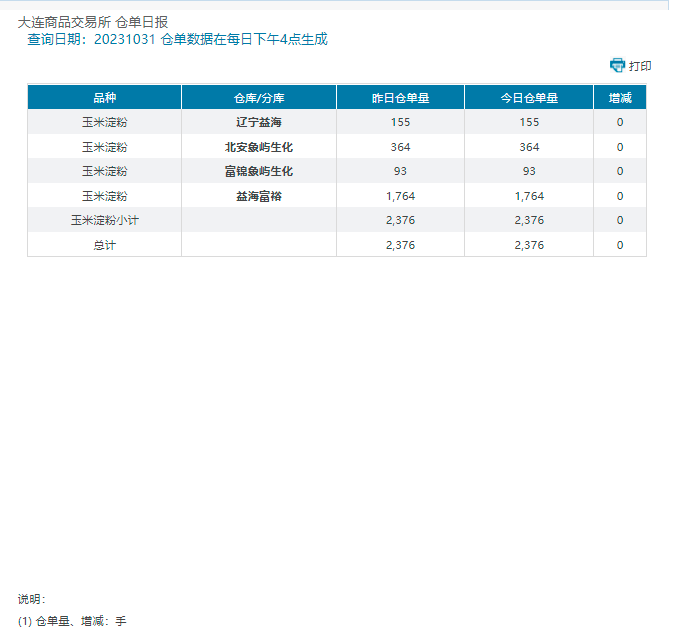Click yesterday's value 364 for 北安象屿生化
This screenshot has width=688, height=639.
[400, 147]
